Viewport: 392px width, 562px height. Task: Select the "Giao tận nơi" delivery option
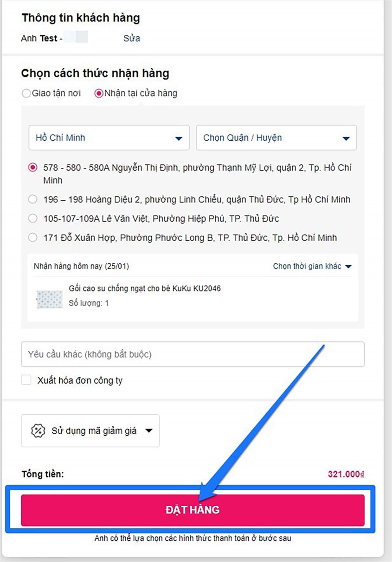[26, 93]
